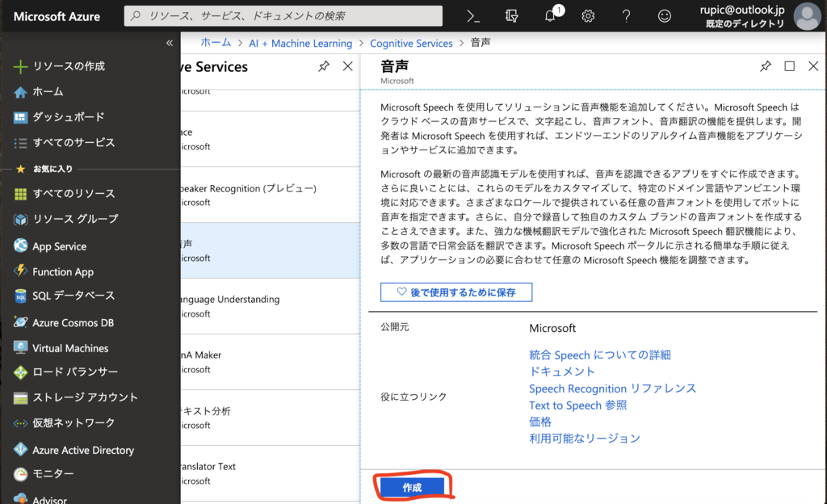
Task: Open portal settings gear
Action: (x=588, y=15)
